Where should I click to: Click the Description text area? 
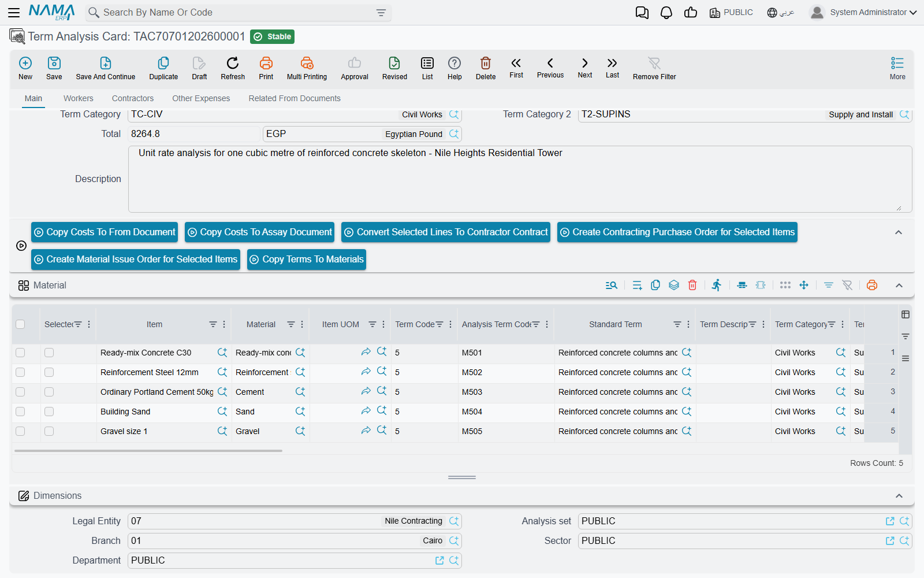(x=520, y=179)
